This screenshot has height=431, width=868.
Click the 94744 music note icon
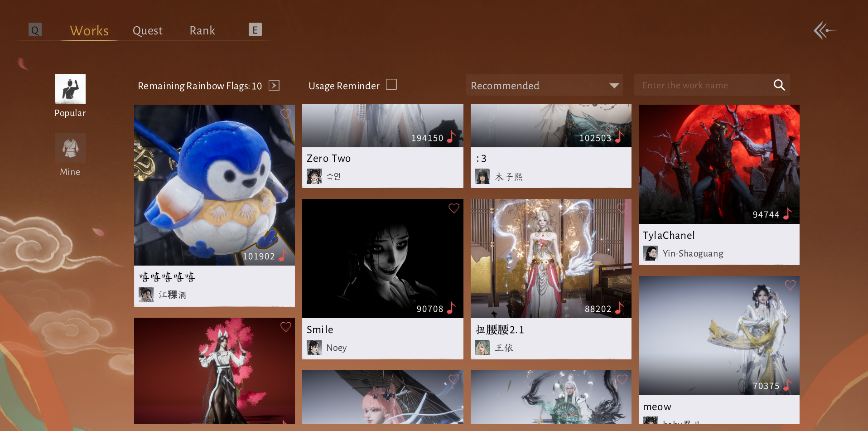click(x=787, y=213)
